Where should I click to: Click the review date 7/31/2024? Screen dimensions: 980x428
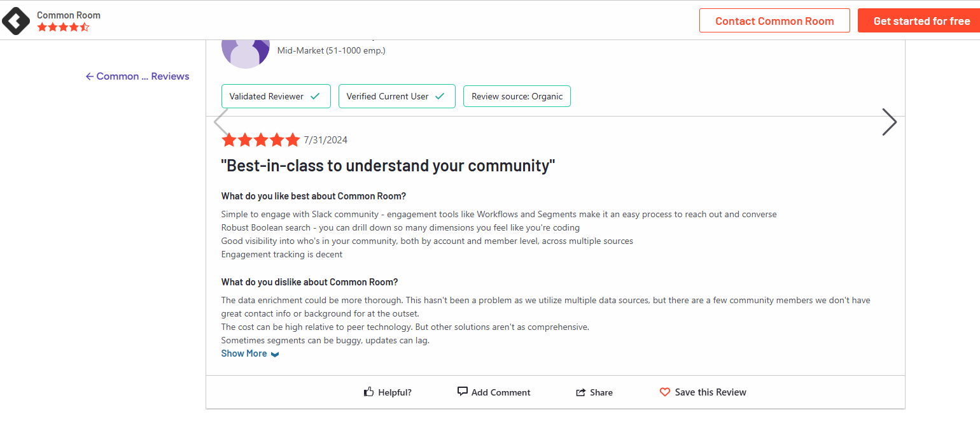[325, 140]
